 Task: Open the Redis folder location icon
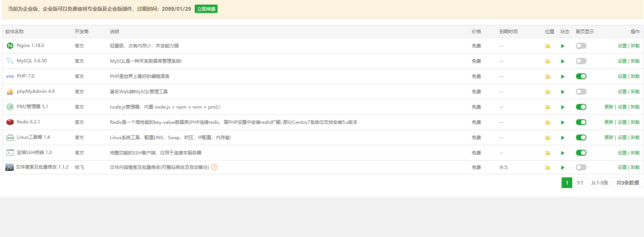point(547,122)
